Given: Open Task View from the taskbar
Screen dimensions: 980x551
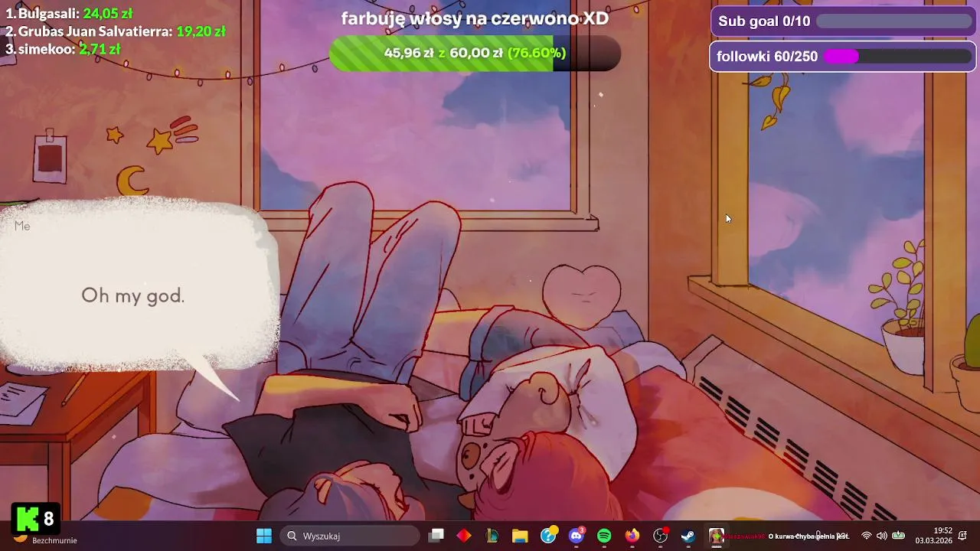Looking at the screenshot, I should coord(436,536).
